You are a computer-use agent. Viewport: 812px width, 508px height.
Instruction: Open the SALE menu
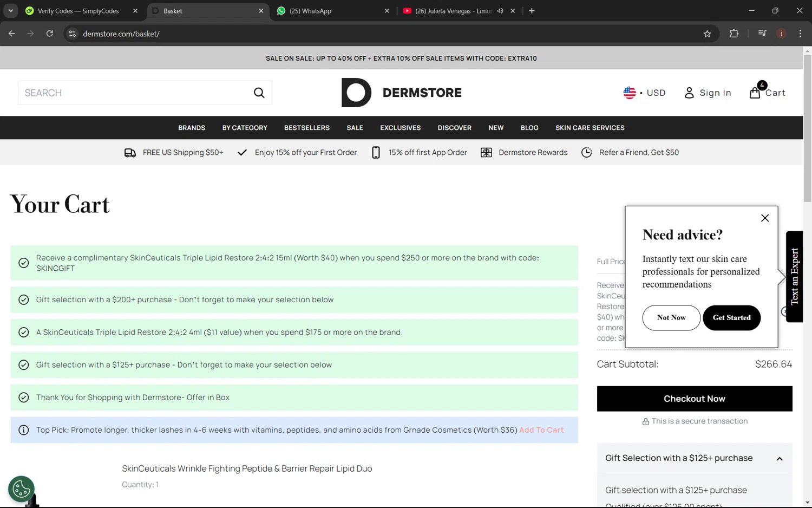click(x=355, y=128)
